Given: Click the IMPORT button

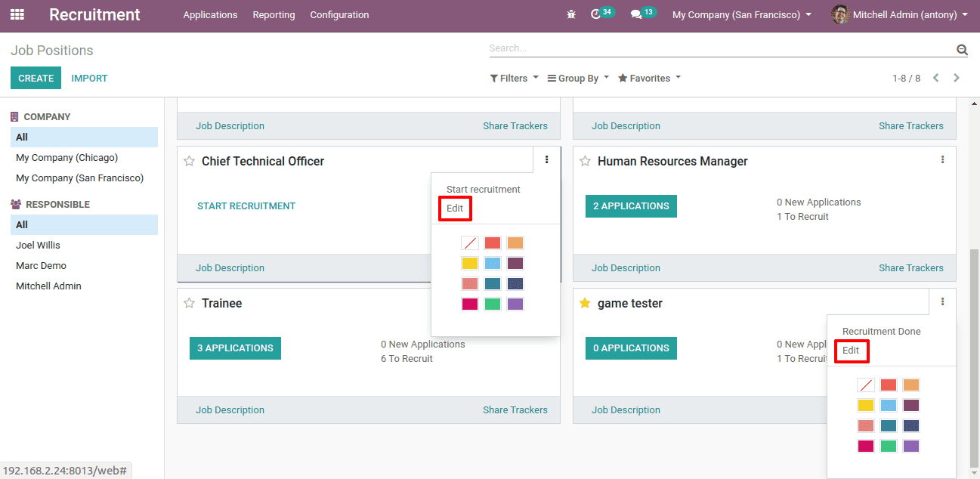Looking at the screenshot, I should point(89,78).
